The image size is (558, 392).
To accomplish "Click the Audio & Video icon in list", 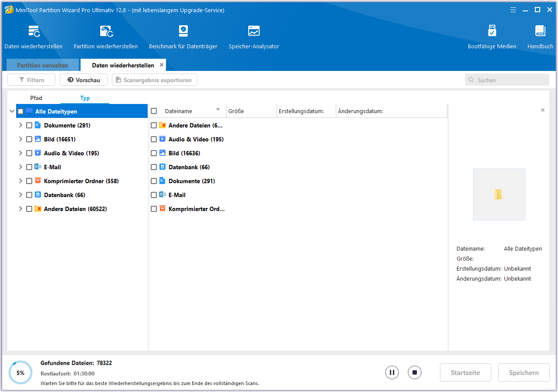I will tap(162, 139).
